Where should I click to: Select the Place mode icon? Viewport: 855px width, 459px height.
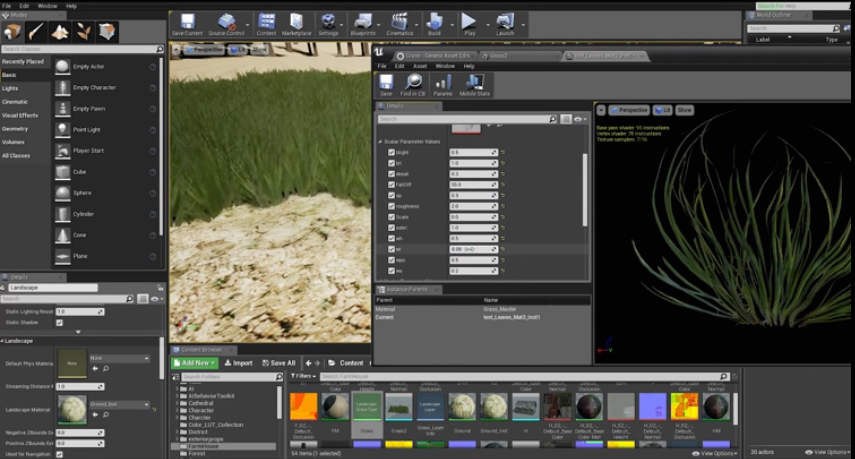pyautogui.click(x=12, y=32)
